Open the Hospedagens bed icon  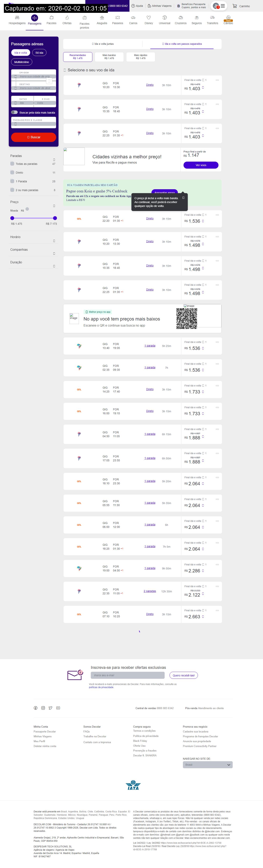(17, 18)
